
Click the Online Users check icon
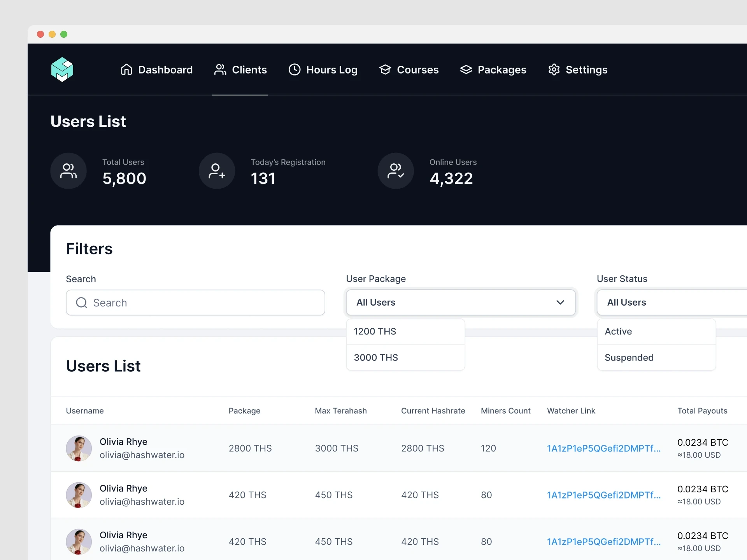click(396, 171)
